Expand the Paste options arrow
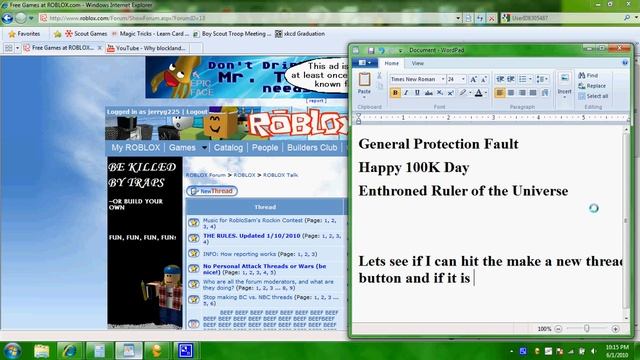Screen dimensions: 640x360 point(364,96)
